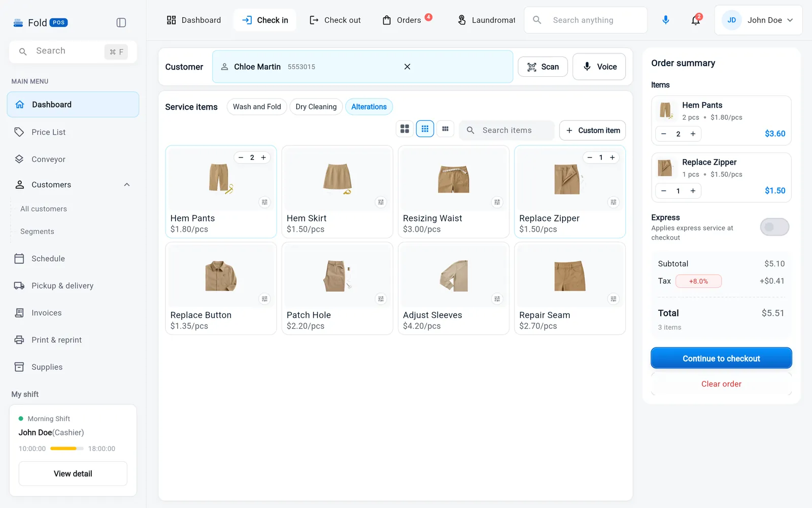Decrease Replace Zipper quantity in order summary
812x508 pixels.
[x=663, y=190]
